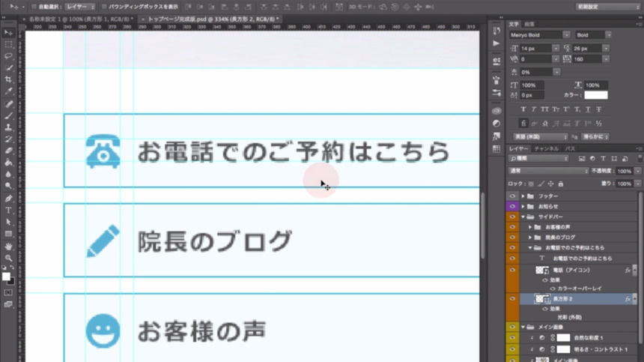
Task: Select the Zoom tool in the toolbox
Action: [x=8, y=258]
